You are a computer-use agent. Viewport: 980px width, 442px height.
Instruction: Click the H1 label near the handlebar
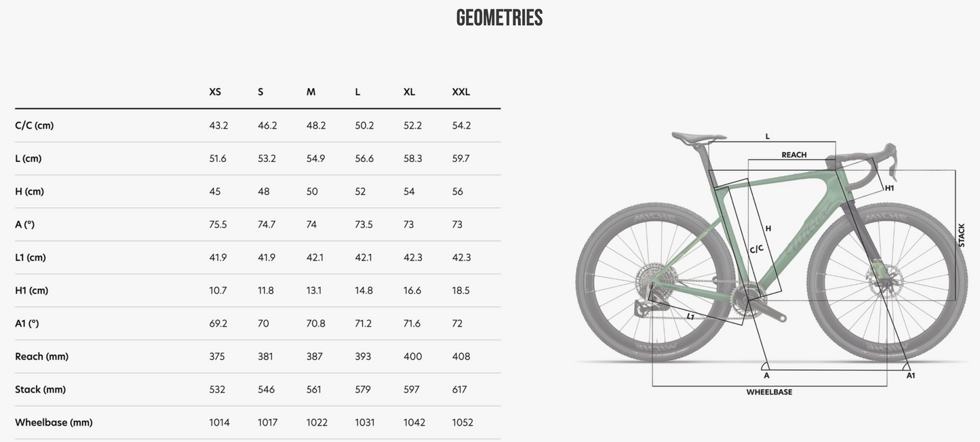coord(889,188)
